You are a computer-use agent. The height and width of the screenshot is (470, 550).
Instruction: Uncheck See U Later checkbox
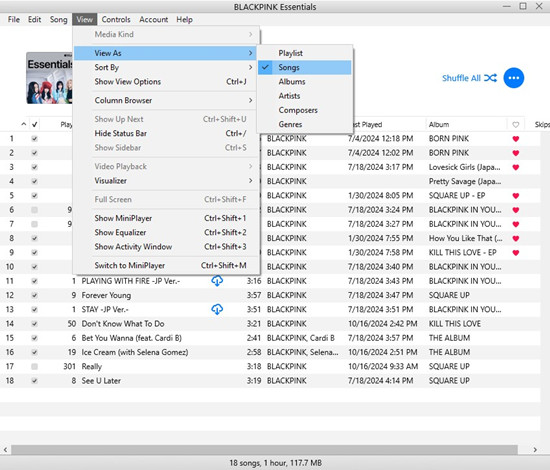tap(34, 381)
